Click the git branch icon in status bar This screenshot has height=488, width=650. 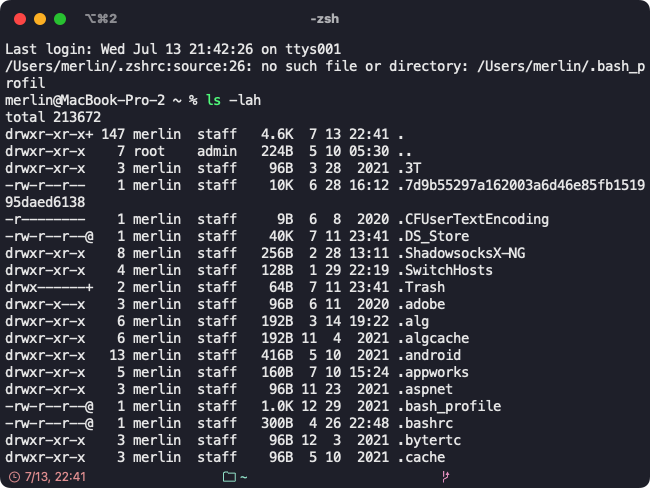445,477
